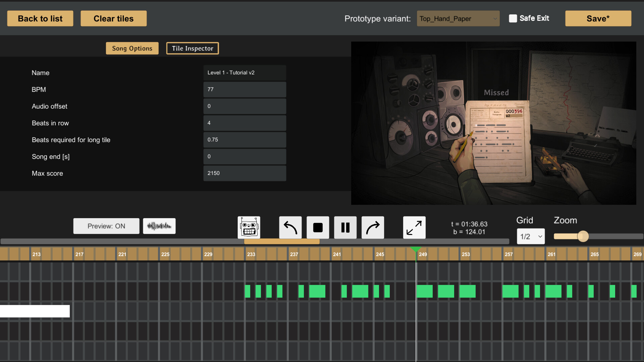Image resolution: width=644 pixels, height=362 pixels.
Task: Toggle the Preview: ON button
Action: (x=106, y=226)
